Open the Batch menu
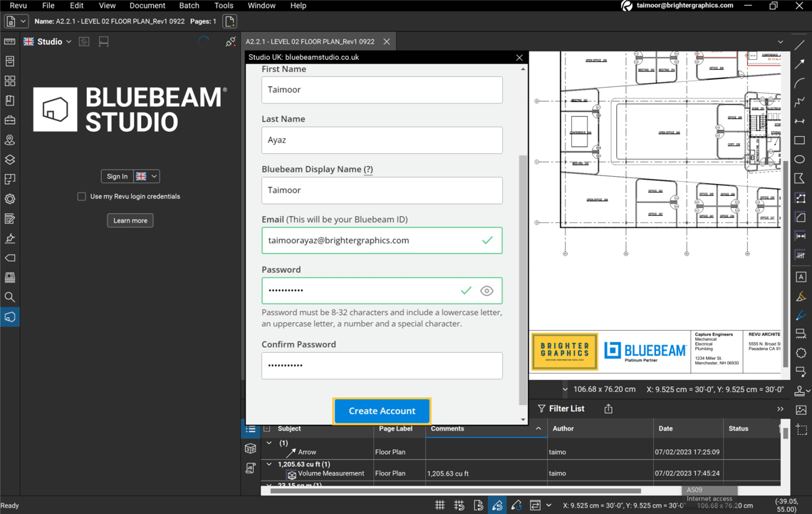This screenshot has height=514, width=812. click(x=189, y=6)
